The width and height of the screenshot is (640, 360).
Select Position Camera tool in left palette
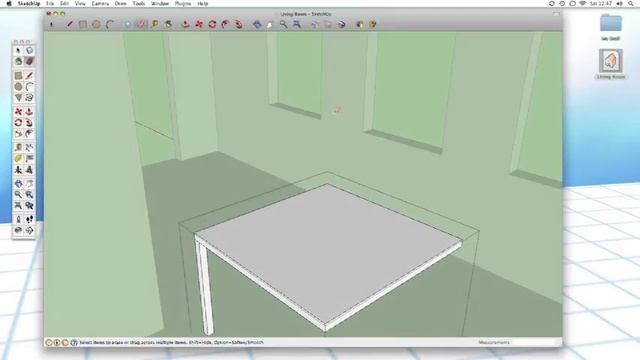(18, 220)
